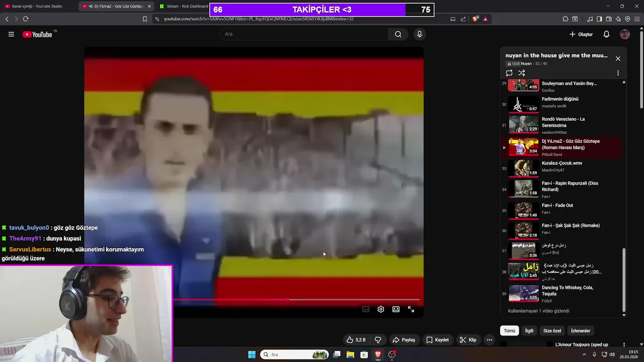The height and width of the screenshot is (362, 644).
Task: Focus the YouTube Ara search box
Action: (x=303, y=34)
